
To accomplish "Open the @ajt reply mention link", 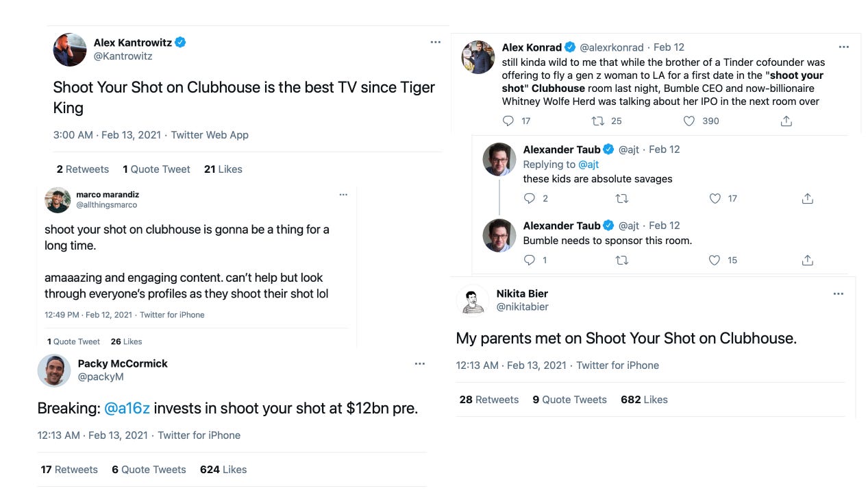I will tap(588, 165).
